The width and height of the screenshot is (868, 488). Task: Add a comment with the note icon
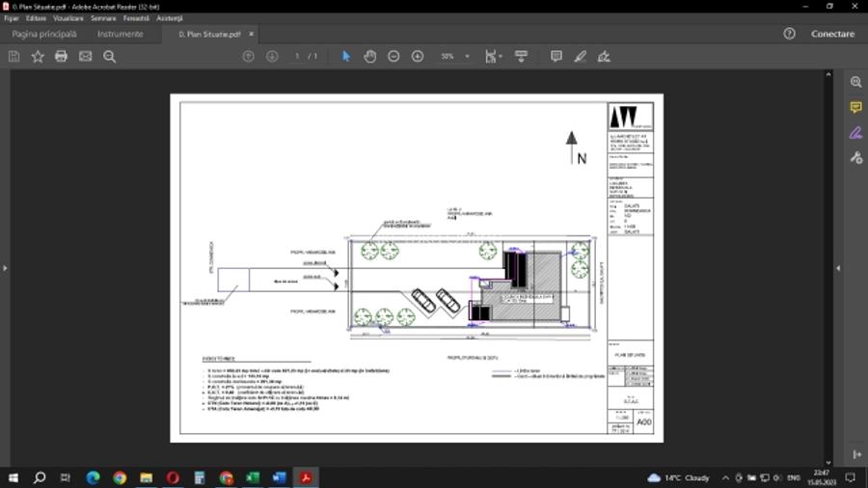[556, 57]
